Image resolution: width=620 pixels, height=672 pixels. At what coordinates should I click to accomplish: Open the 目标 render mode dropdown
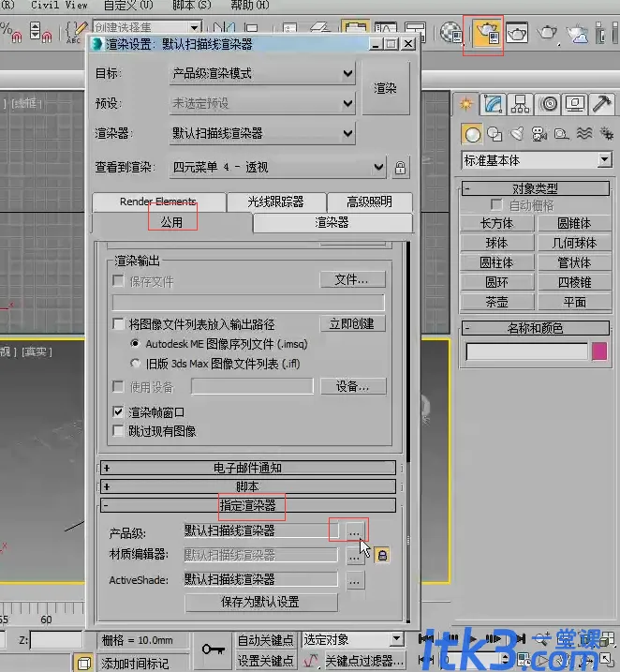point(262,74)
